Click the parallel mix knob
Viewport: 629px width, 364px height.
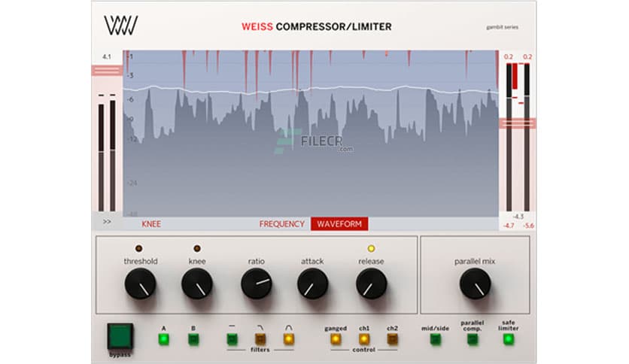tap(475, 284)
